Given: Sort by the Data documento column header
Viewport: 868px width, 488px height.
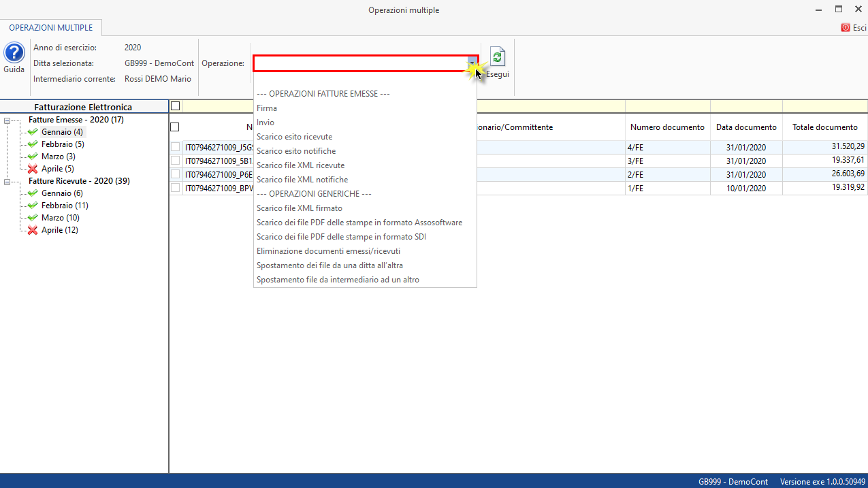Looking at the screenshot, I should click(746, 127).
